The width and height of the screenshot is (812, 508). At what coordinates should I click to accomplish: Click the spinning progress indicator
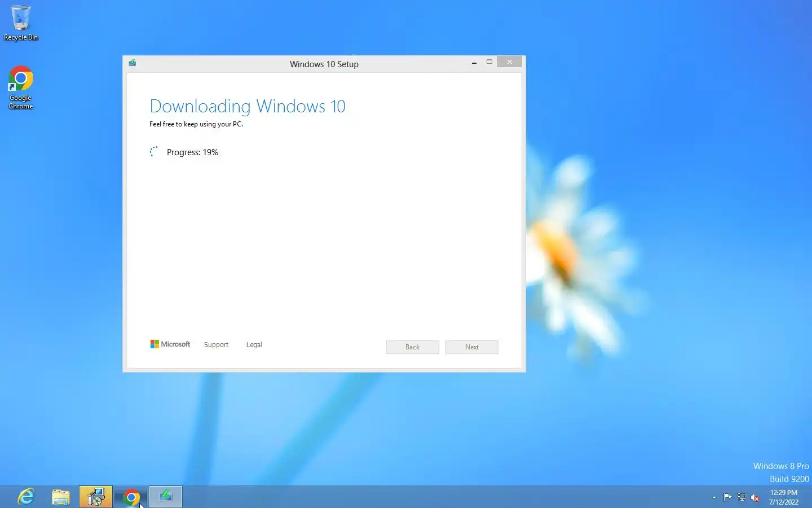[153, 152]
